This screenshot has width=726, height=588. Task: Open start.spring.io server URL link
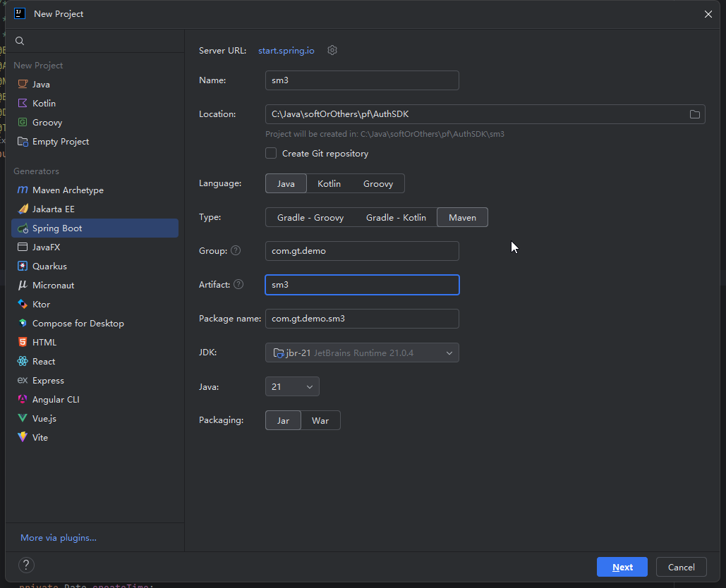click(x=286, y=51)
